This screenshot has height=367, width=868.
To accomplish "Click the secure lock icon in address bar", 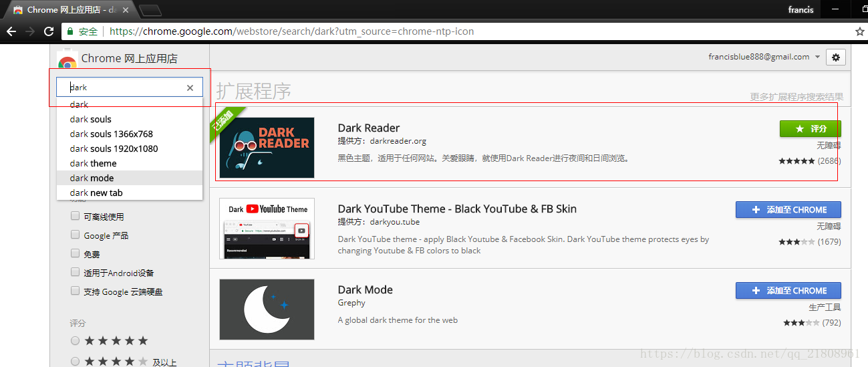I will (x=71, y=31).
